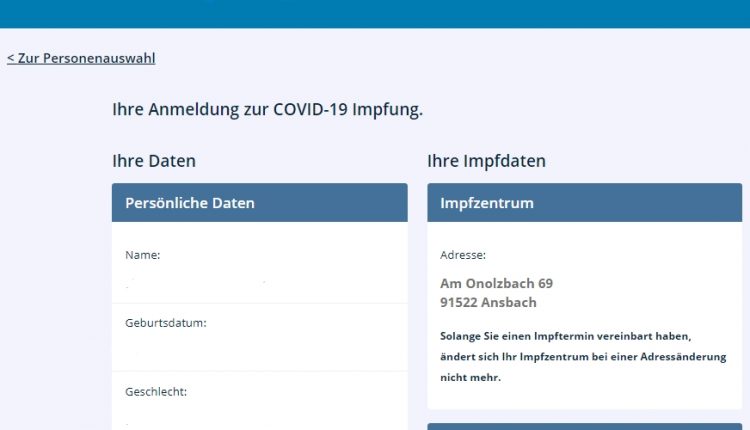Click the heading Ihre Anmeldung zur COVID-19 Impfung
Image resolution: width=750 pixels, height=430 pixels.
[267, 109]
